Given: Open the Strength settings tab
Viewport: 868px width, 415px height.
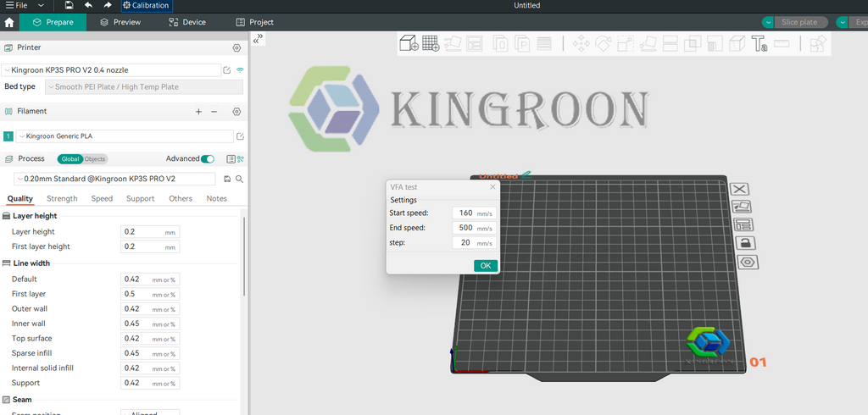Looking at the screenshot, I should click(x=62, y=199).
